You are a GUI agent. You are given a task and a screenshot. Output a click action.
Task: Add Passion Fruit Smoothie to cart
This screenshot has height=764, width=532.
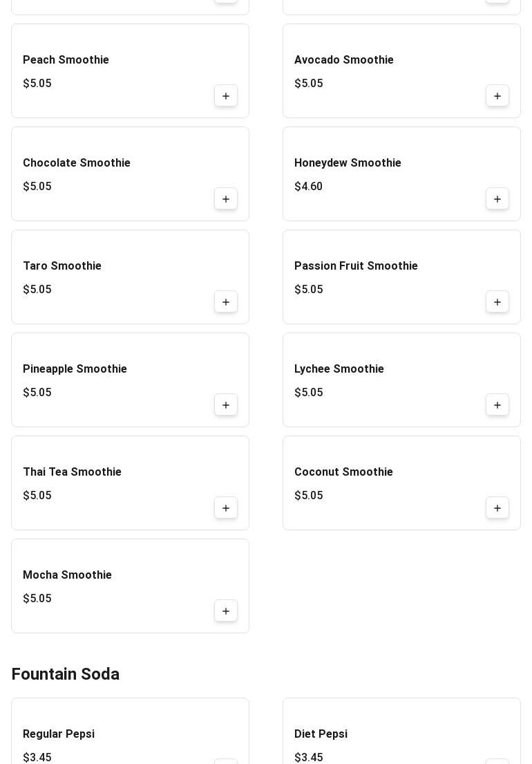[x=497, y=302]
